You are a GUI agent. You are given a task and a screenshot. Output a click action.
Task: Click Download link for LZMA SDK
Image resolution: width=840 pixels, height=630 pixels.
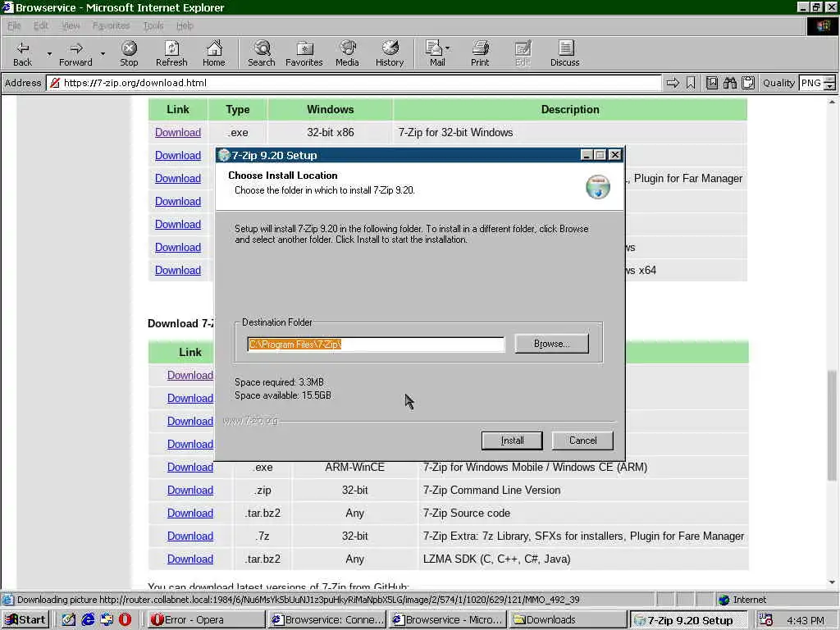(190, 559)
